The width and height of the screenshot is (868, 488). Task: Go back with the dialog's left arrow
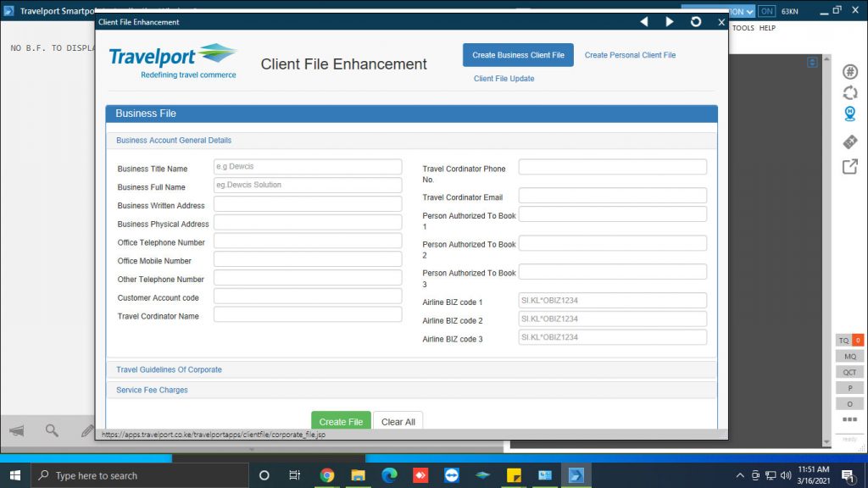tap(644, 21)
